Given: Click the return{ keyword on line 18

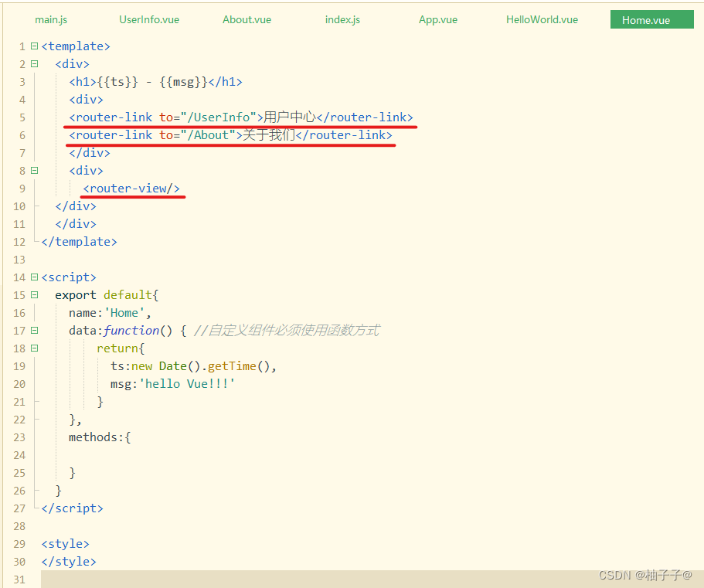Looking at the screenshot, I should click(x=121, y=348).
